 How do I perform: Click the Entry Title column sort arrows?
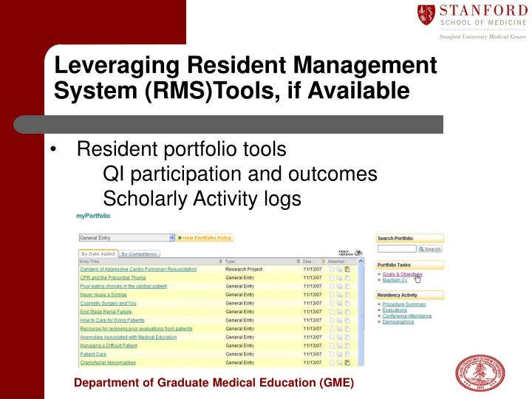click(220, 262)
